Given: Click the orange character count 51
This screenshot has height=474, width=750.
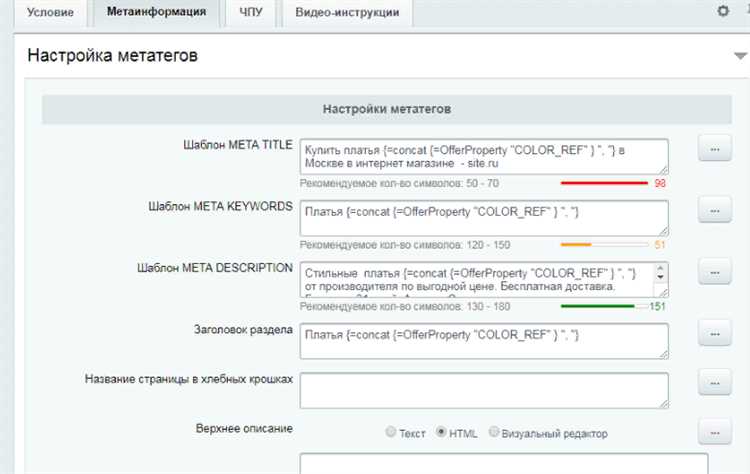Looking at the screenshot, I should pyautogui.click(x=660, y=245).
